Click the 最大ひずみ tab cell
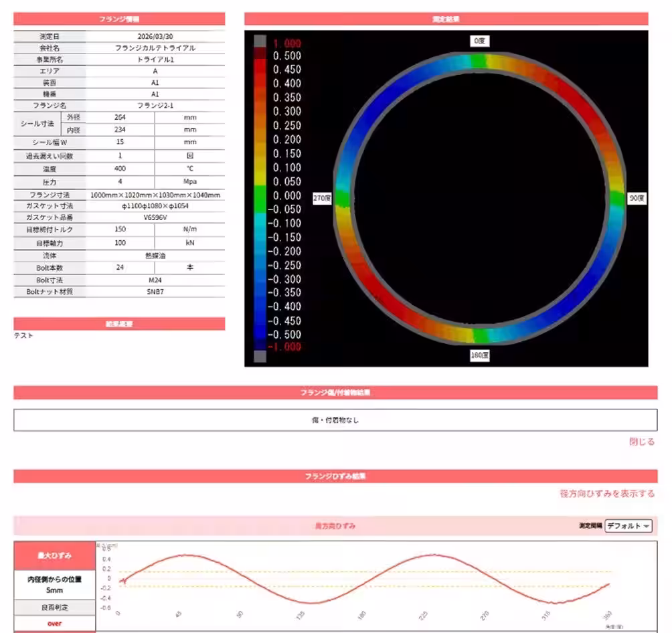This screenshot has height=633, width=672. [54, 555]
